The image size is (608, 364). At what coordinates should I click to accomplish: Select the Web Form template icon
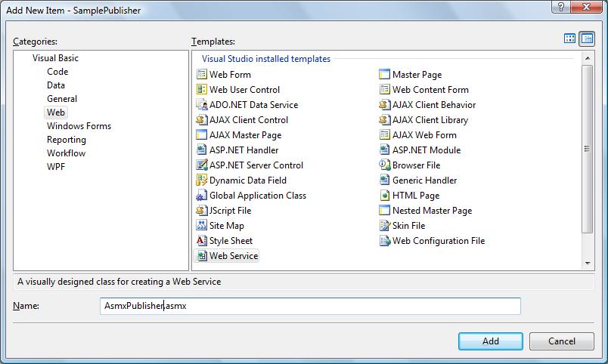pyautogui.click(x=202, y=75)
